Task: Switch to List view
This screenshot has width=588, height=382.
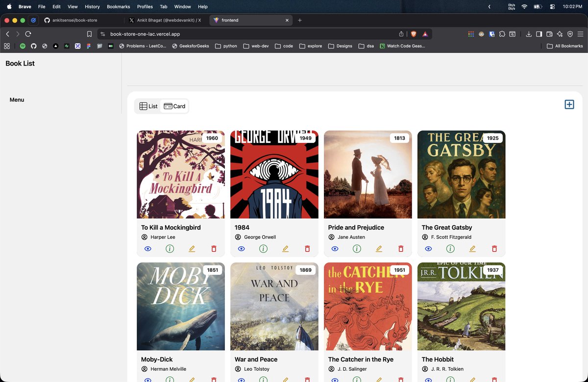Action: click(148, 106)
